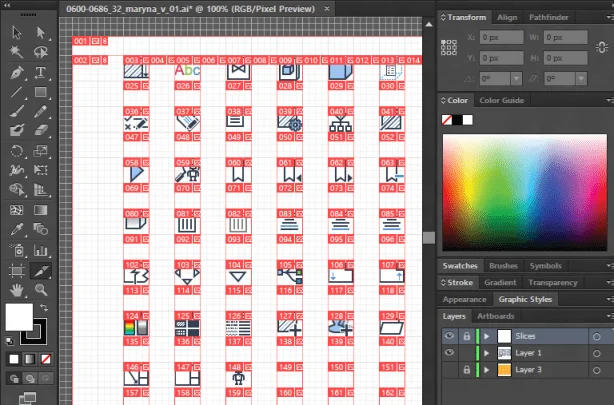
Task: Pick the Magic Wand tool
Action: click(16, 52)
